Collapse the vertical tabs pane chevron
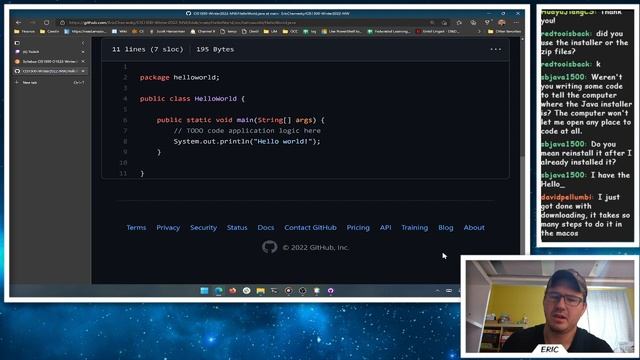 [83, 43]
